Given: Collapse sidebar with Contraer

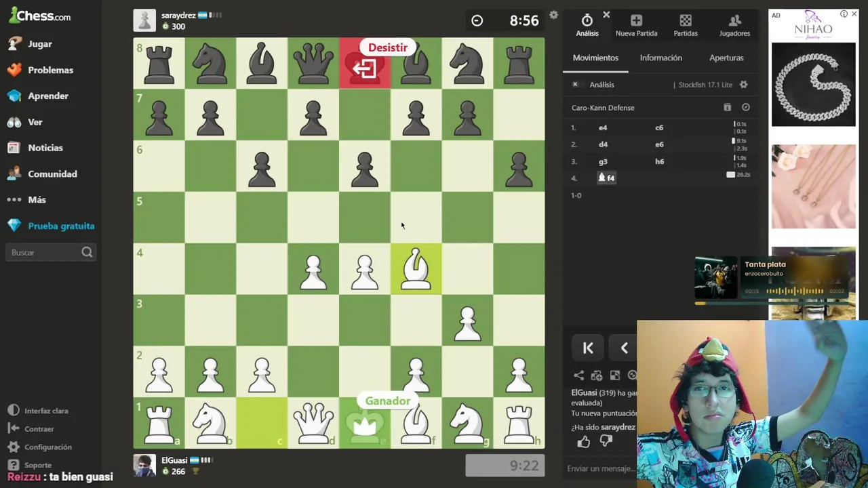Looking at the screenshot, I should coord(31,429).
